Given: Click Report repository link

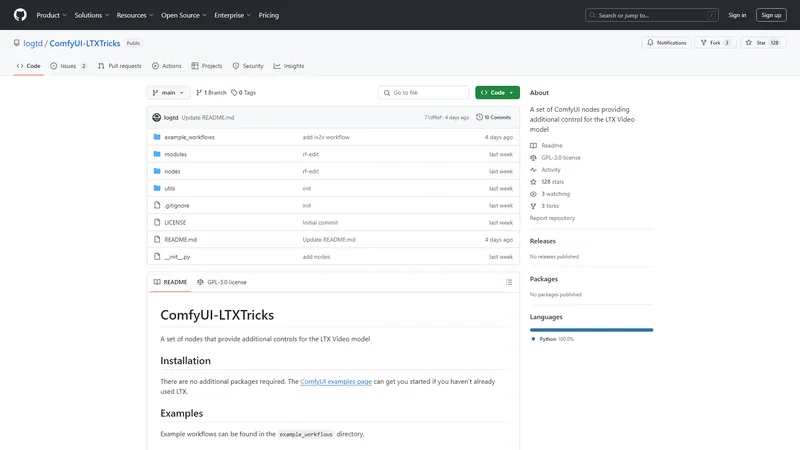Looking at the screenshot, I should click(x=552, y=218).
